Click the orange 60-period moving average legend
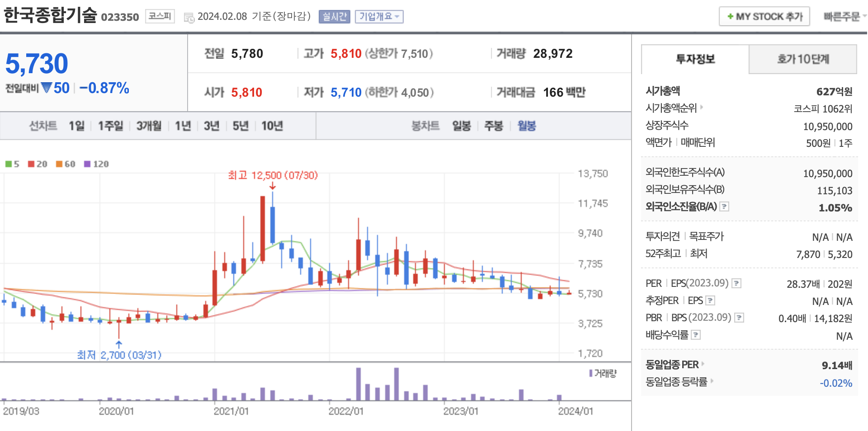 66,164
